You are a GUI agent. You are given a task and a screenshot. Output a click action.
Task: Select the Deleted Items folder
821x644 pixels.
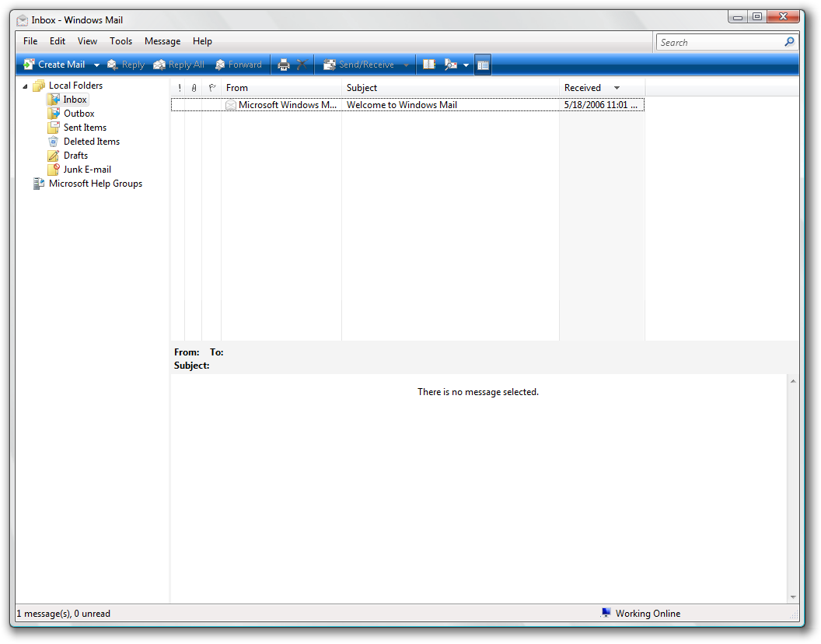click(x=92, y=142)
